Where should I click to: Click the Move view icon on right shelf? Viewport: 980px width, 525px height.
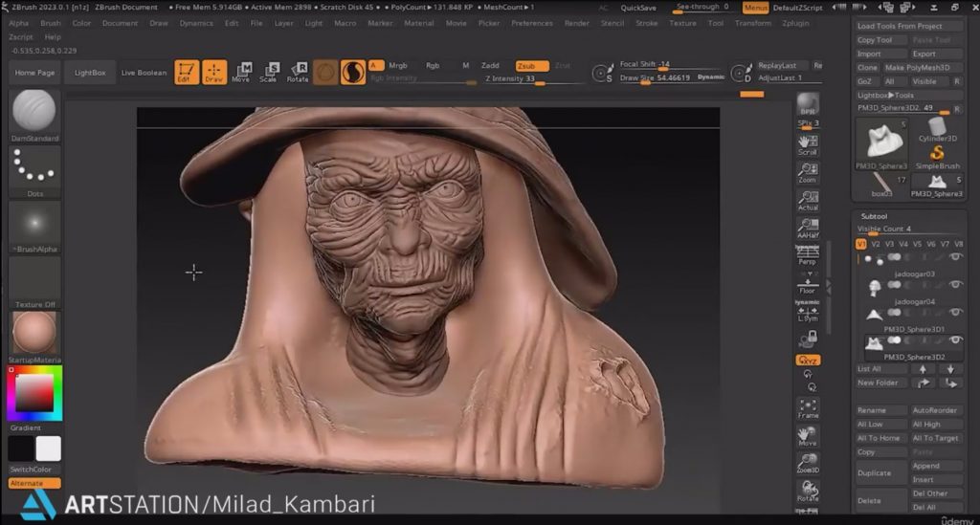tap(808, 436)
